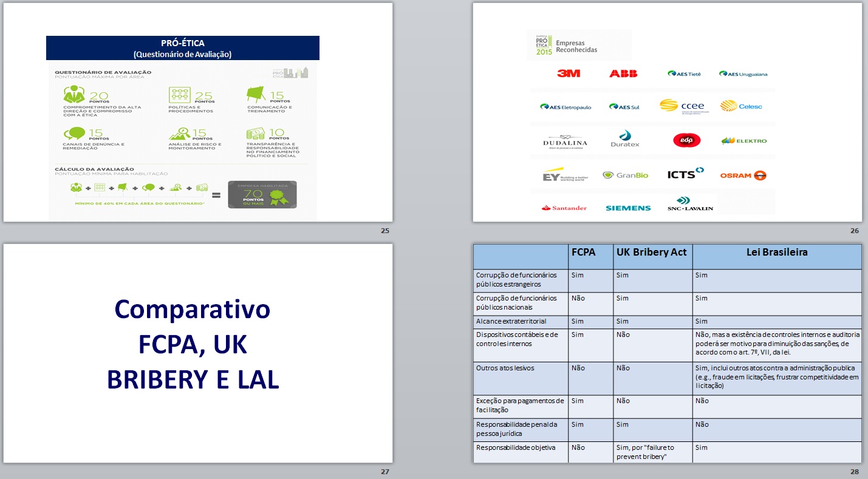Select the 70 pontos badge icon
This screenshot has width=868, height=479.
pyautogui.click(x=262, y=194)
